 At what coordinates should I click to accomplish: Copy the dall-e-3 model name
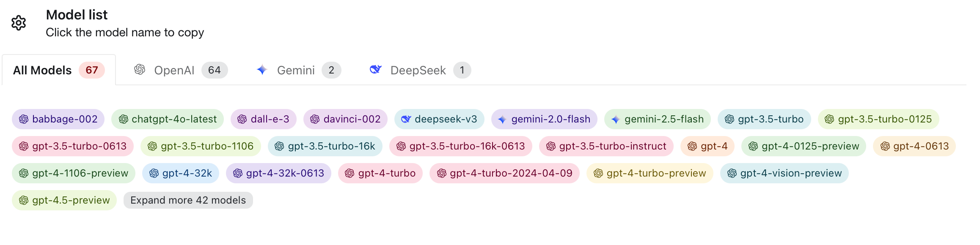click(x=270, y=119)
